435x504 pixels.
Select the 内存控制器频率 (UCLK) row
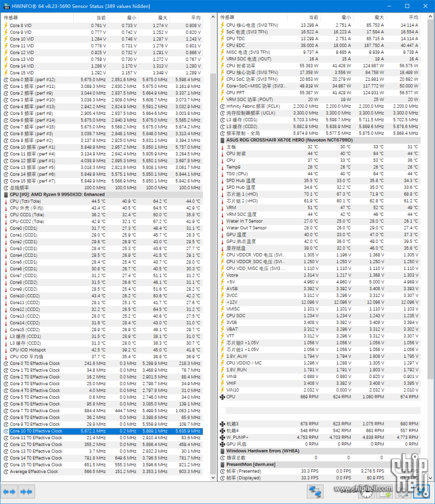point(319,113)
